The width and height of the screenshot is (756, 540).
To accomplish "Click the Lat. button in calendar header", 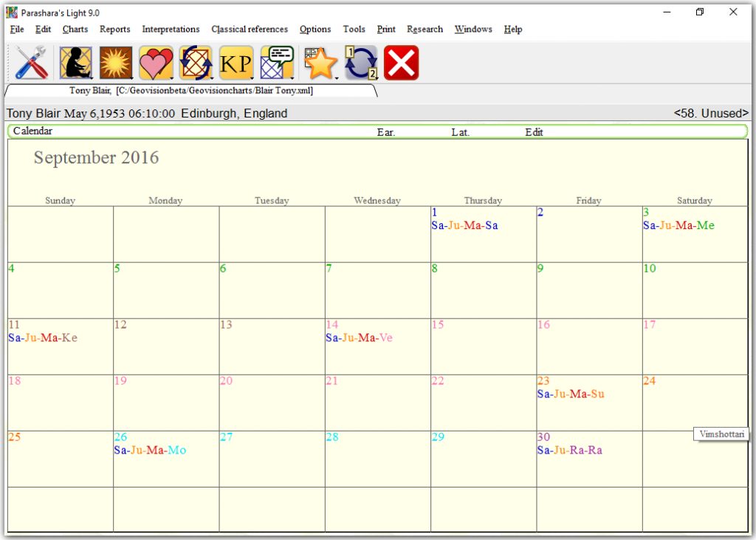I will click(x=461, y=132).
